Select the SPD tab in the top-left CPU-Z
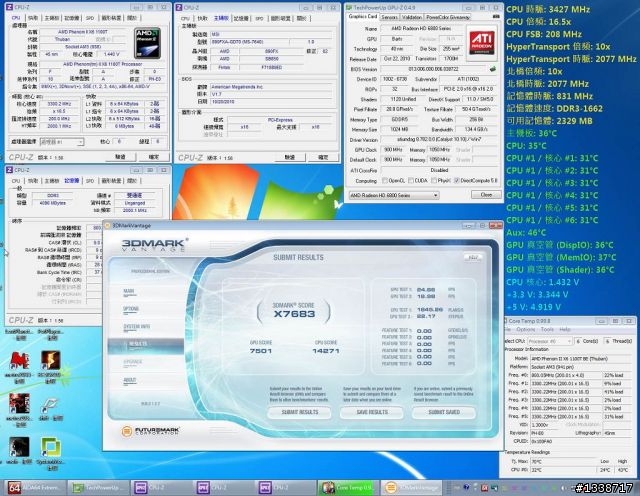640x496 pixels. [x=90, y=18]
